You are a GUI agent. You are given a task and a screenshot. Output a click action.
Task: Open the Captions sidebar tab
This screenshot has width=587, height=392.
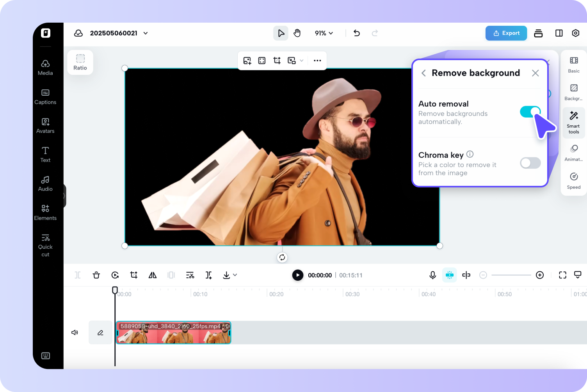coord(45,96)
